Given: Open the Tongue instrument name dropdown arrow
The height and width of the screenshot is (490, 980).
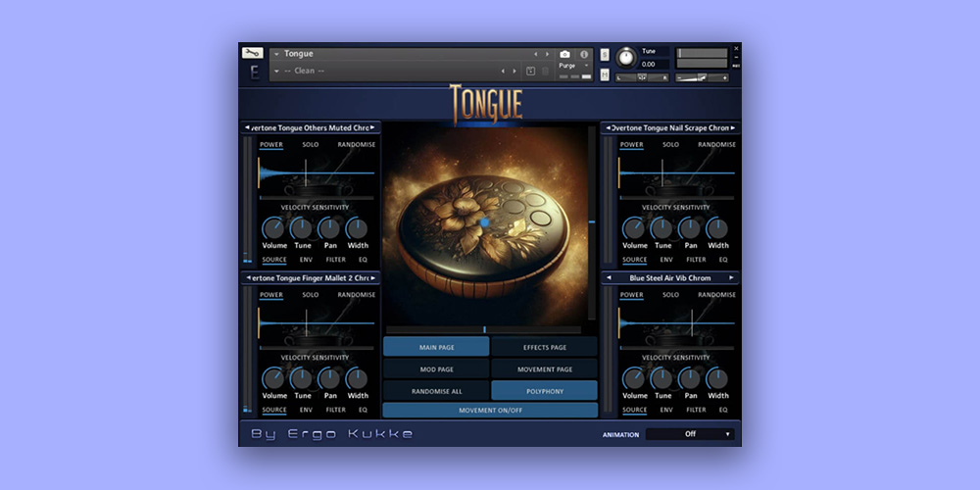Looking at the screenshot, I should click(x=276, y=54).
